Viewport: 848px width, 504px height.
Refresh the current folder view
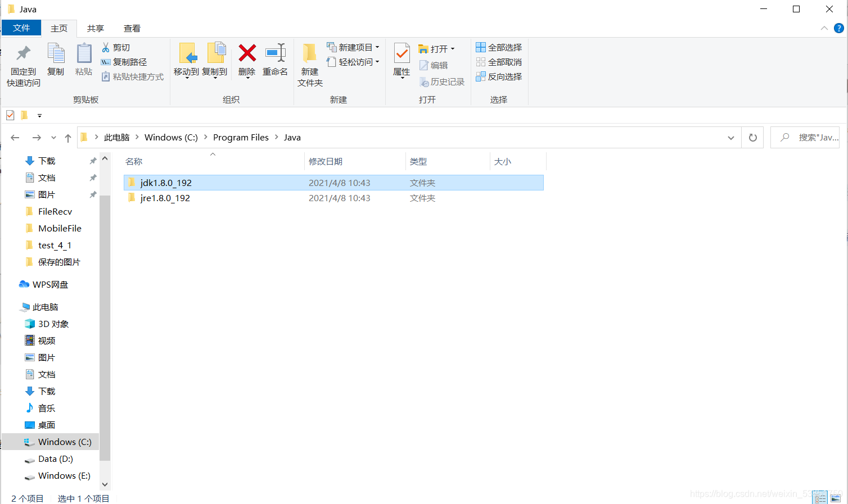[753, 138]
